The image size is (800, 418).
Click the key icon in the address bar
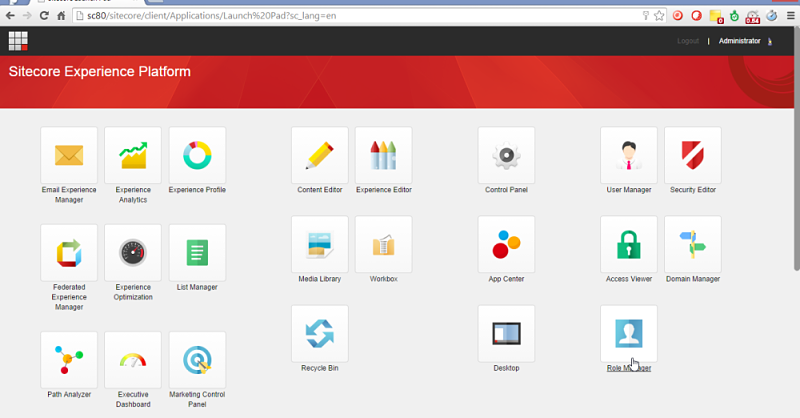(x=645, y=16)
